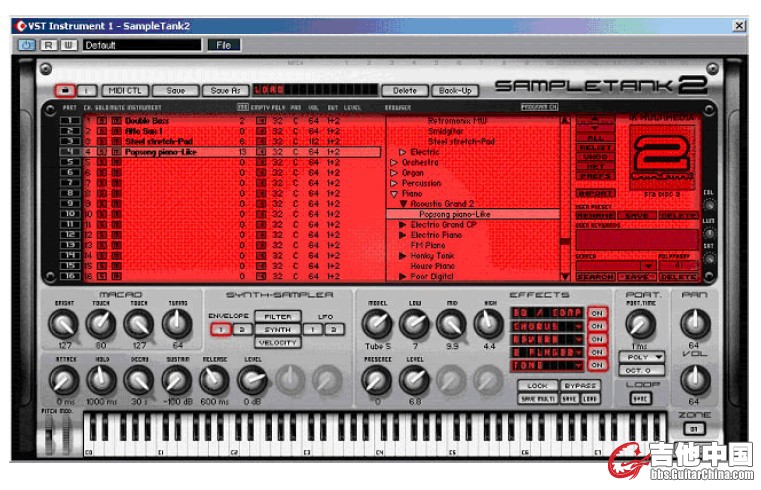
Task: Click the Cubase logo in title bar
Action: click(x=20, y=26)
